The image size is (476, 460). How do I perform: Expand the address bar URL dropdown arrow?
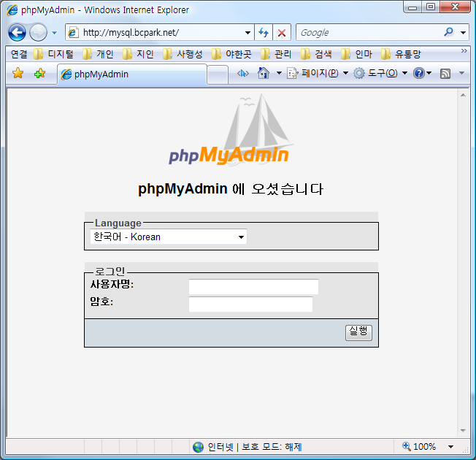click(x=247, y=32)
